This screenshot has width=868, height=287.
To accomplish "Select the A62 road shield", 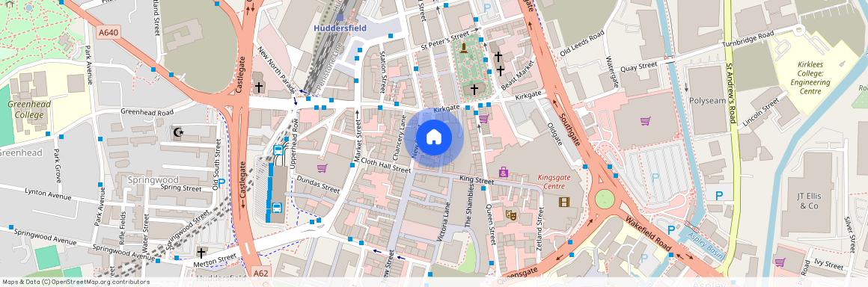I will pyautogui.click(x=261, y=274).
